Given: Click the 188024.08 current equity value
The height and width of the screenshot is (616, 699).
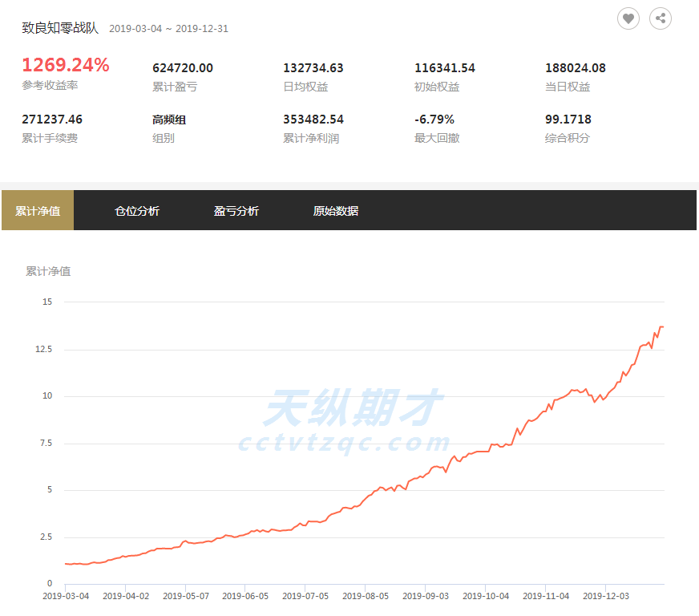Looking at the screenshot, I should [x=576, y=68].
